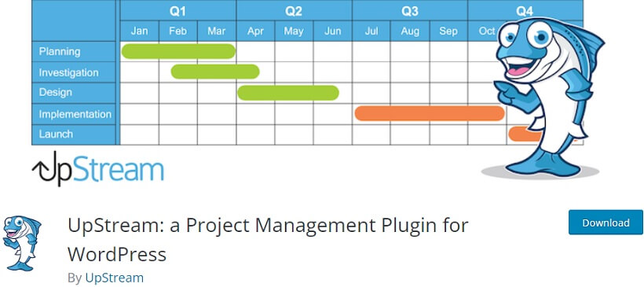The width and height of the screenshot is (644, 287).
Task: Click the plugin title heading text
Action: (268, 239)
